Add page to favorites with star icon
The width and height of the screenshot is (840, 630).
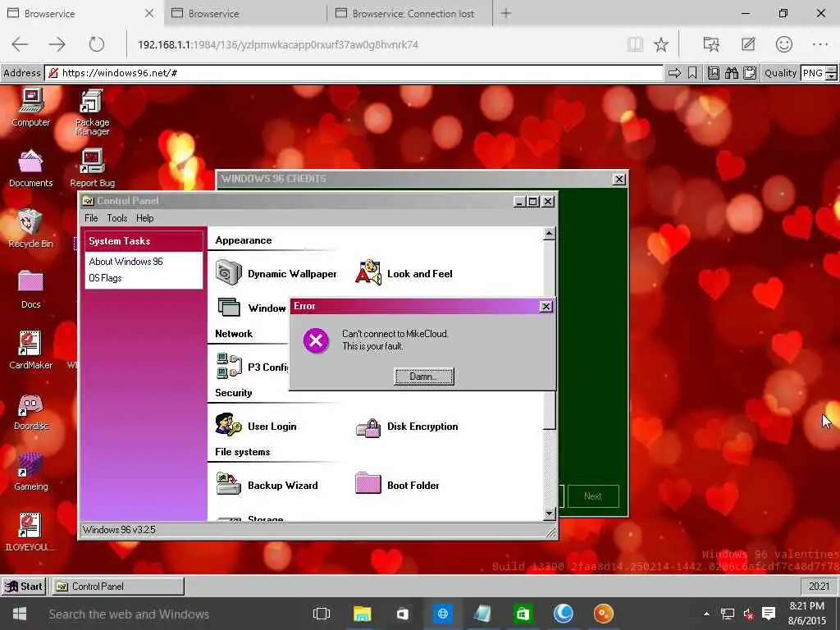pyautogui.click(x=661, y=44)
